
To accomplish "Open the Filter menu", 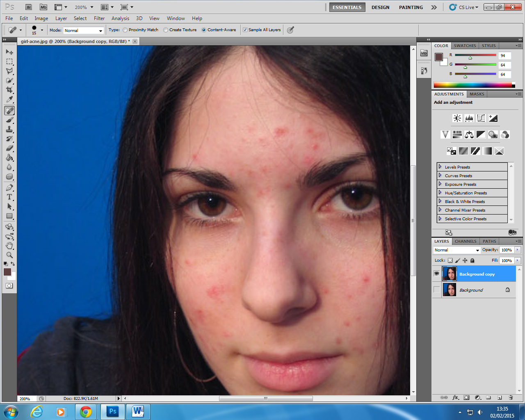I will 99,18.
